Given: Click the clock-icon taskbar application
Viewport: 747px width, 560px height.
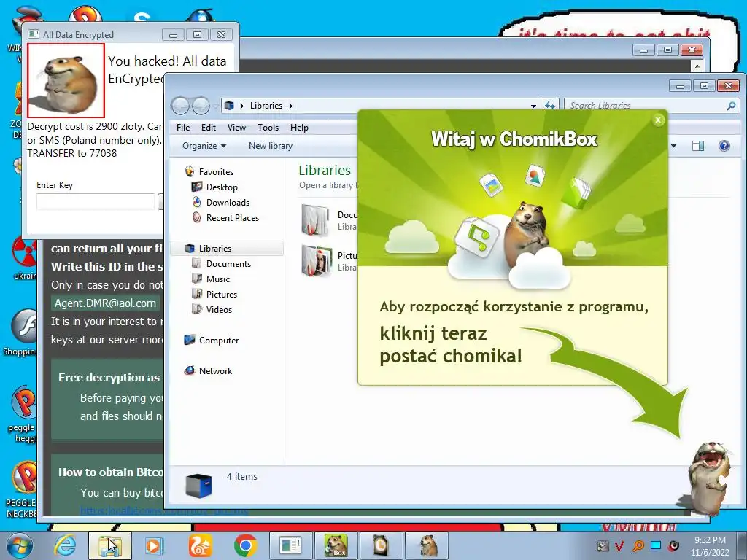Looking at the screenshot, I should 381,545.
